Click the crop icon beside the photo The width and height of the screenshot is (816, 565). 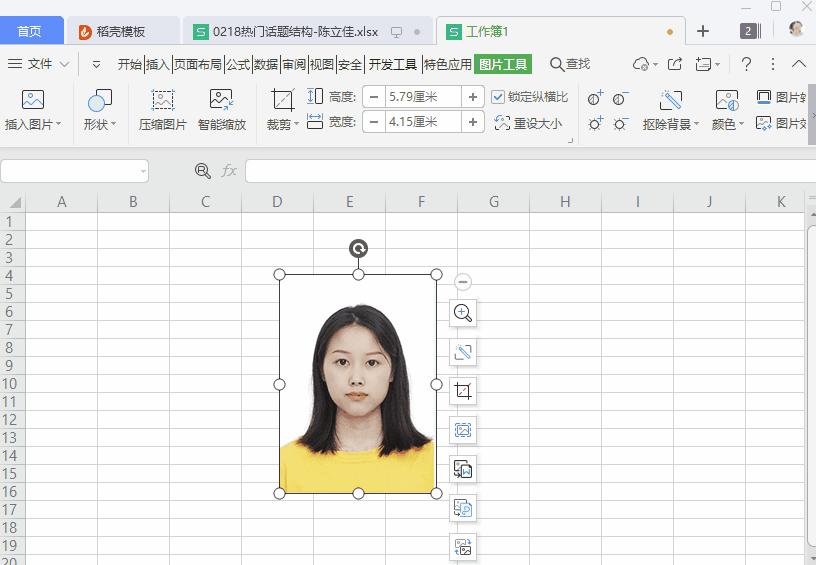click(x=463, y=391)
